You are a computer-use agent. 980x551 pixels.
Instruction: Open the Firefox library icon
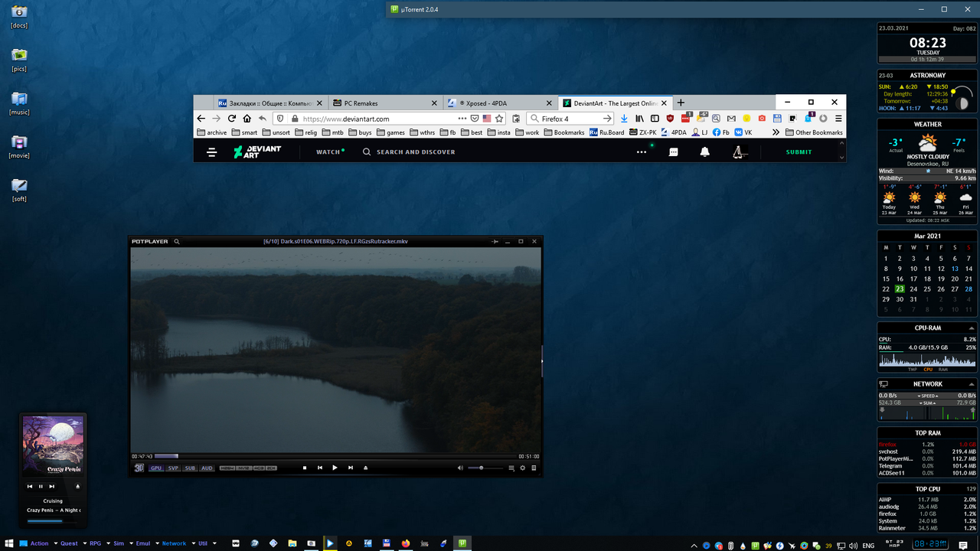[639, 118]
